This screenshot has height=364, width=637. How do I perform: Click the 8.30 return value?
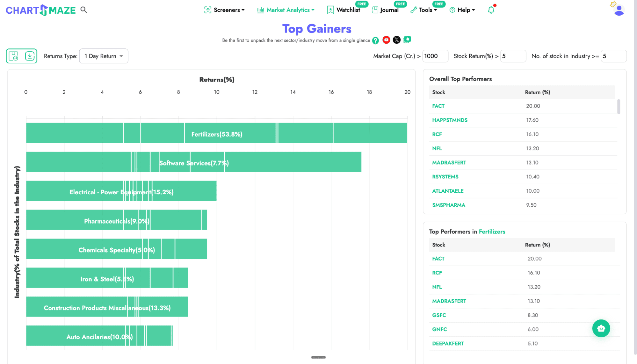532,315
